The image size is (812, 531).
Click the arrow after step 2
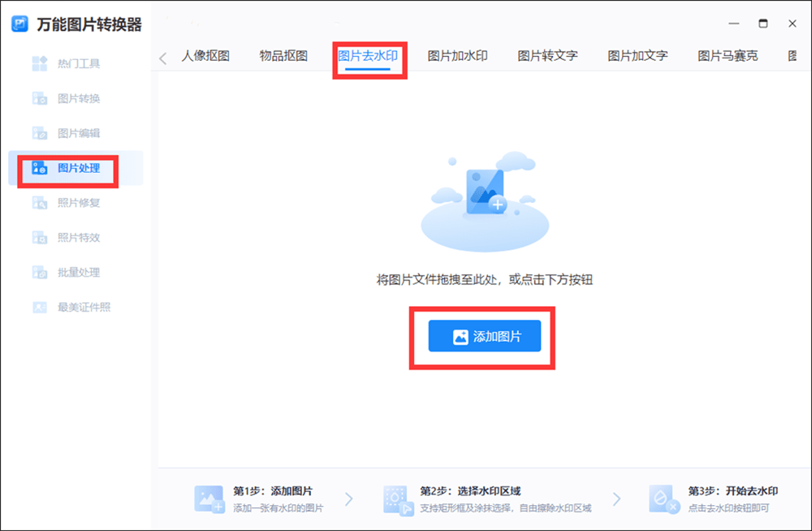(617, 499)
